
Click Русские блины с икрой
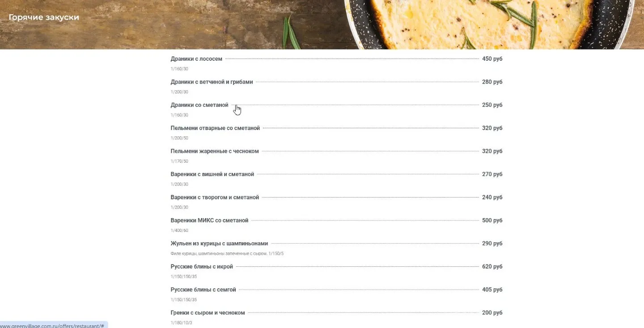(202, 267)
